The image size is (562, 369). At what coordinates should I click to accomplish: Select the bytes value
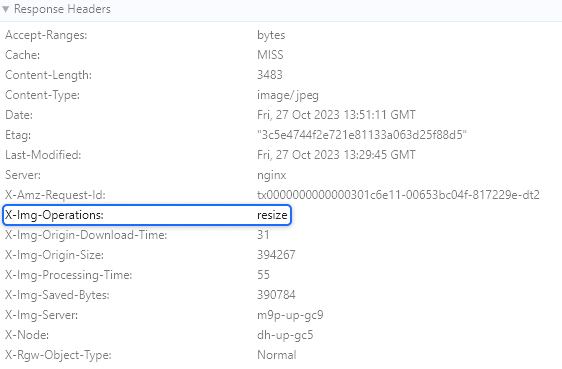(x=271, y=35)
